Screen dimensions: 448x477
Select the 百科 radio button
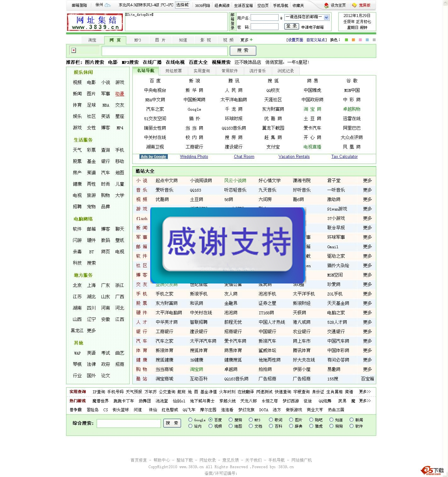[x=271, y=426]
